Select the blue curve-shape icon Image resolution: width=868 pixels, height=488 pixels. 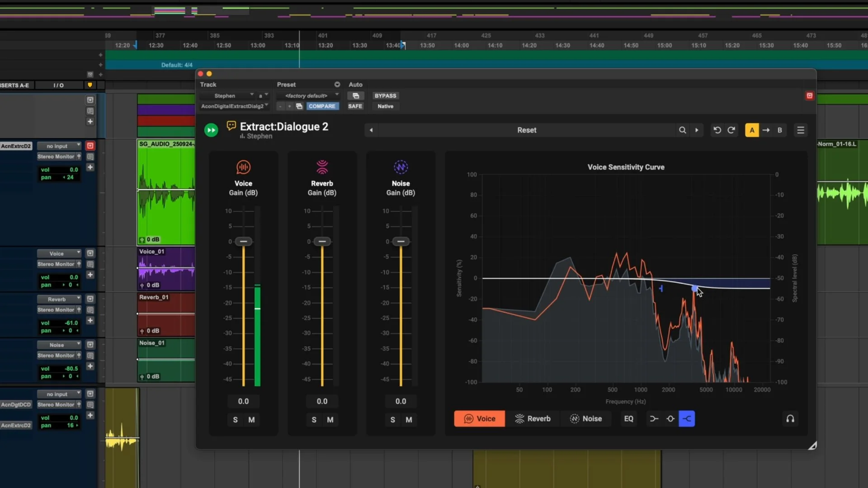pyautogui.click(x=686, y=419)
